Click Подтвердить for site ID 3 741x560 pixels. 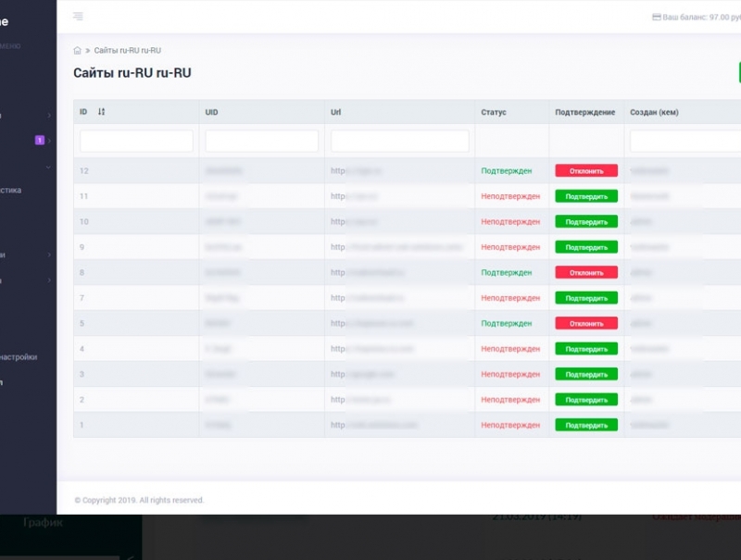[x=586, y=375]
